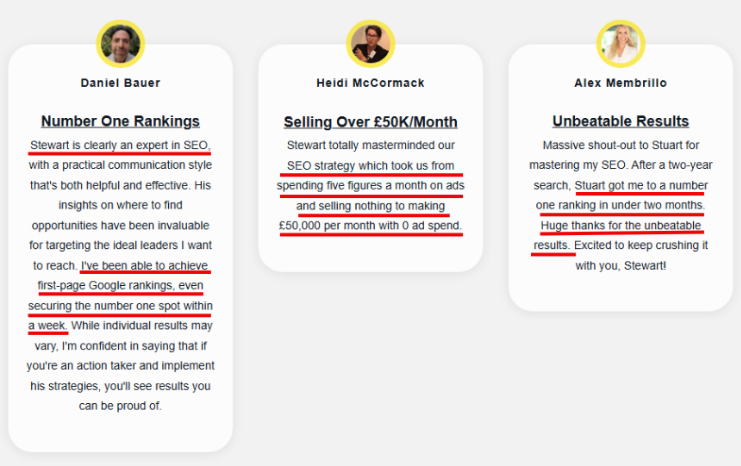Click '£50,000 per month with 0 ad spend' line
Image resolution: width=741 pixels, height=466 pixels.
click(x=370, y=225)
